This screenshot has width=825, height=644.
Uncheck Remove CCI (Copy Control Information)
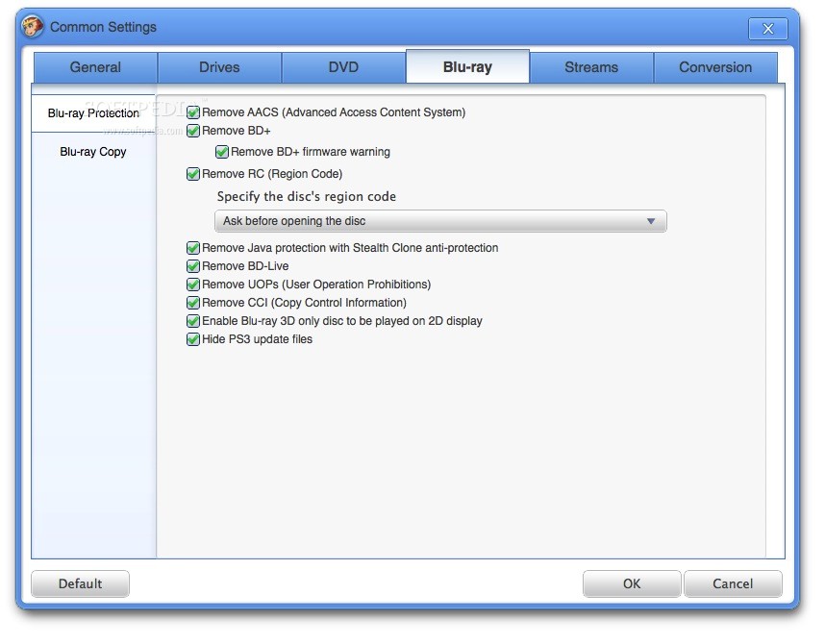pyautogui.click(x=192, y=303)
